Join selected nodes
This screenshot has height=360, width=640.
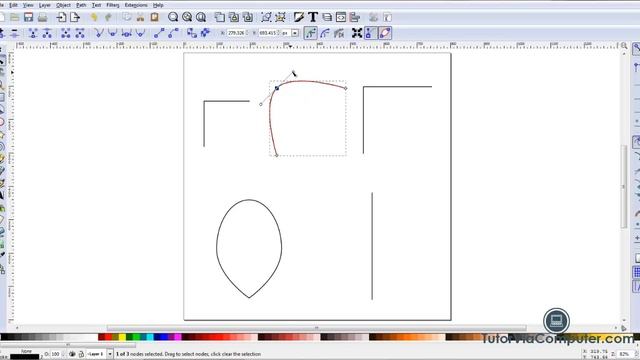pyautogui.click(x=33, y=33)
